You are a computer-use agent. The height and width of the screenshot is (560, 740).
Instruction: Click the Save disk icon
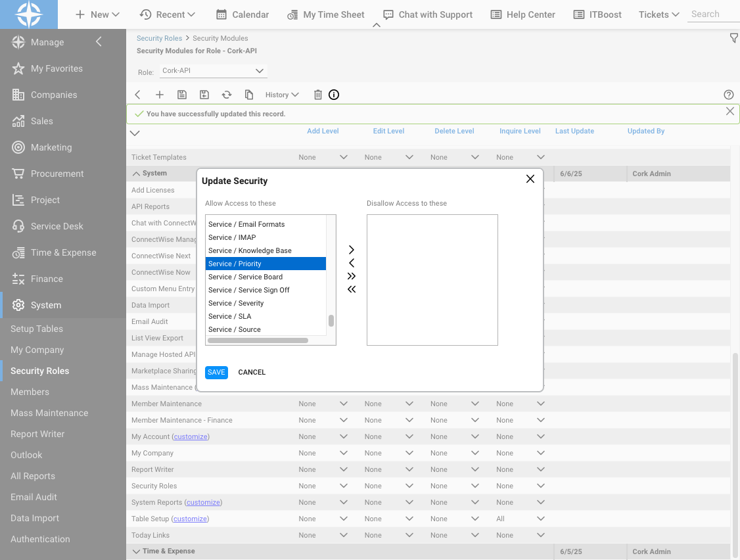[x=181, y=95]
